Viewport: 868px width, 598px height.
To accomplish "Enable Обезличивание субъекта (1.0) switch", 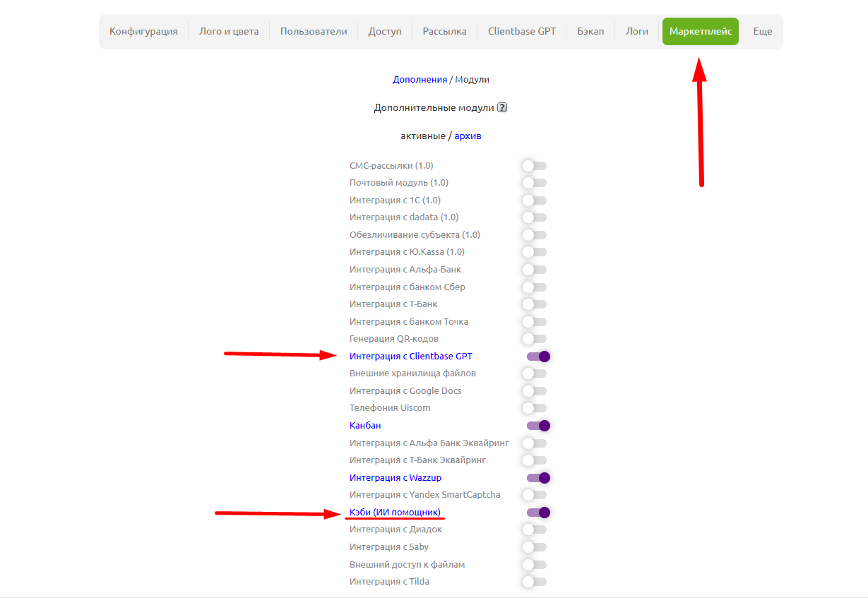I will 535,235.
